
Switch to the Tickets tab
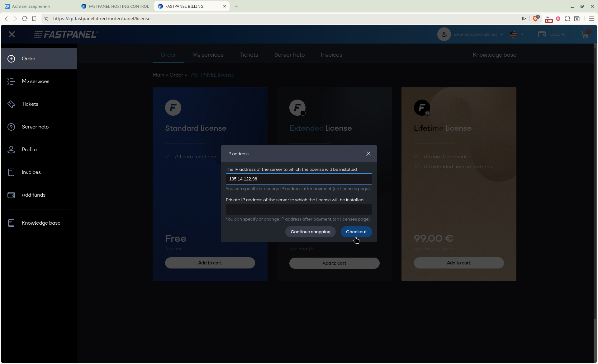pyautogui.click(x=249, y=55)
